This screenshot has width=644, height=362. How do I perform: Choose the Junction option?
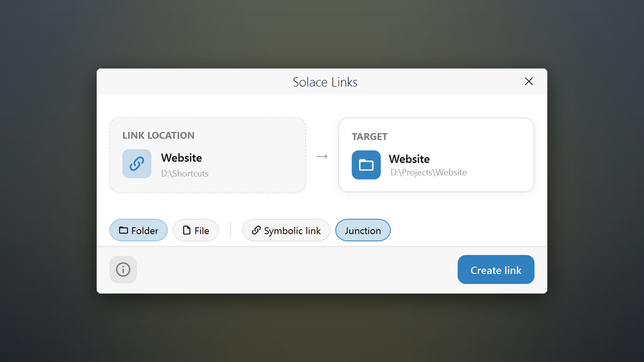[x=363, y=230]
